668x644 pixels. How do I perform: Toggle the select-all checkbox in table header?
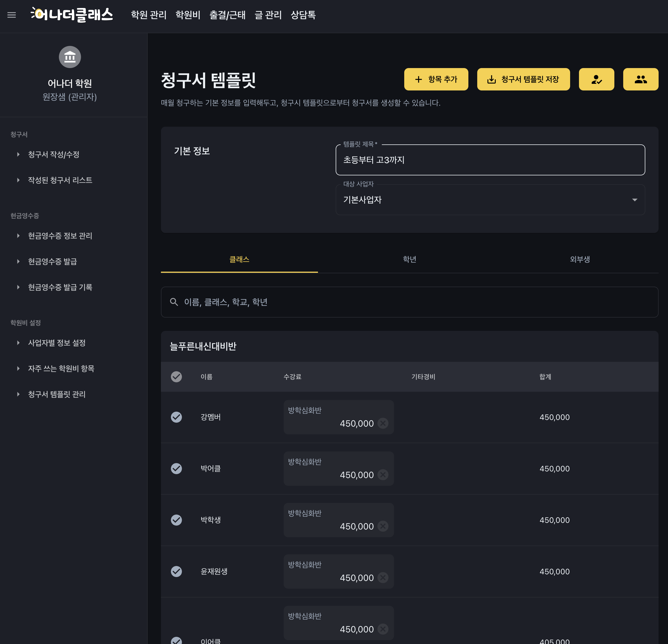point(176,376)
